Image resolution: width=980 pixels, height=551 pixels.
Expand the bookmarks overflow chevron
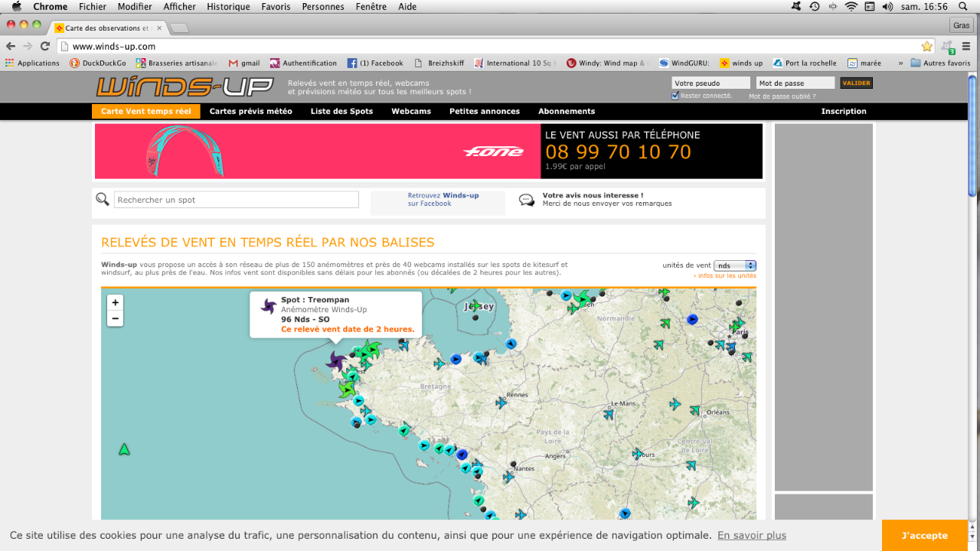click(x=900, y=63)
